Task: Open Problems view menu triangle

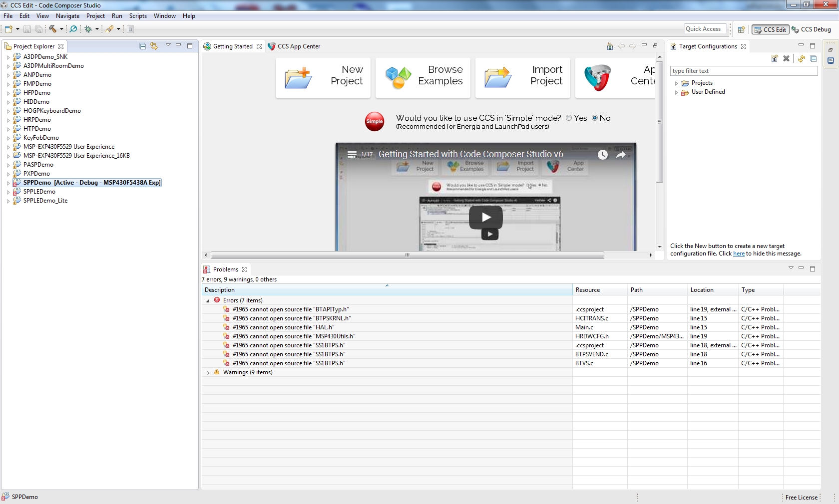Action: (791, 268)
